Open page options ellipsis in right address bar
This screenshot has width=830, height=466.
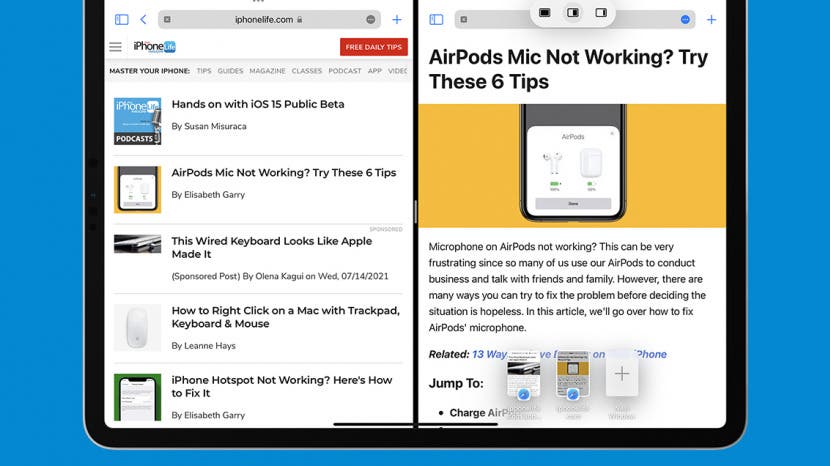(685, 20)
